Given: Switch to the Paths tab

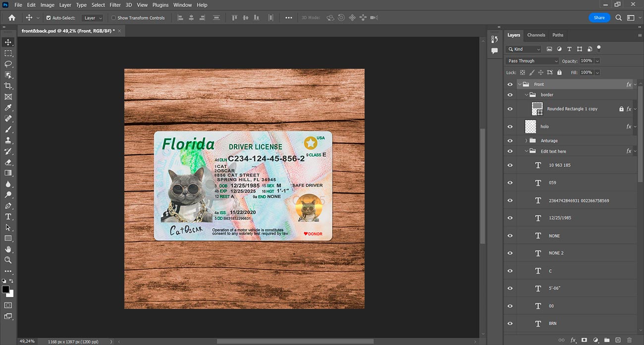Looking at the screenshot, I should click(x=558, y=35).
